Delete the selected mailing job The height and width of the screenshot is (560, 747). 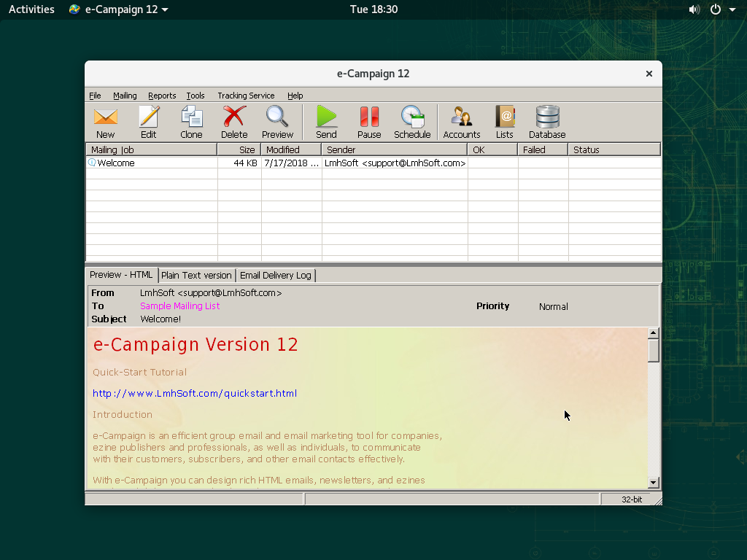(234, 122)
